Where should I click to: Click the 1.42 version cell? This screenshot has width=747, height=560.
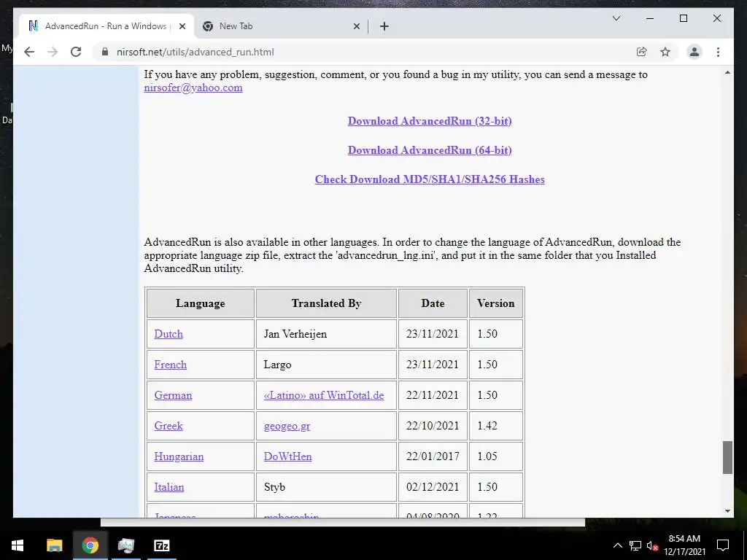496,426
